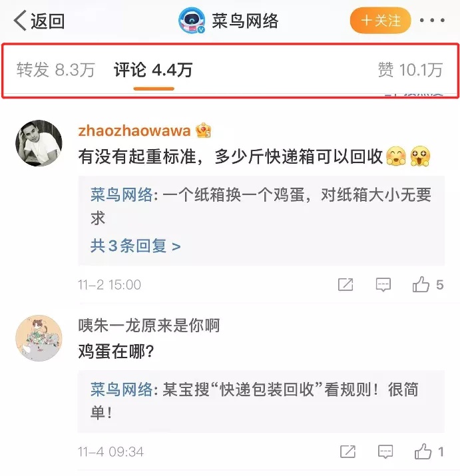Tap the back arrow labeled 返回
460x476 pixels.
click(x=39, y=21)
